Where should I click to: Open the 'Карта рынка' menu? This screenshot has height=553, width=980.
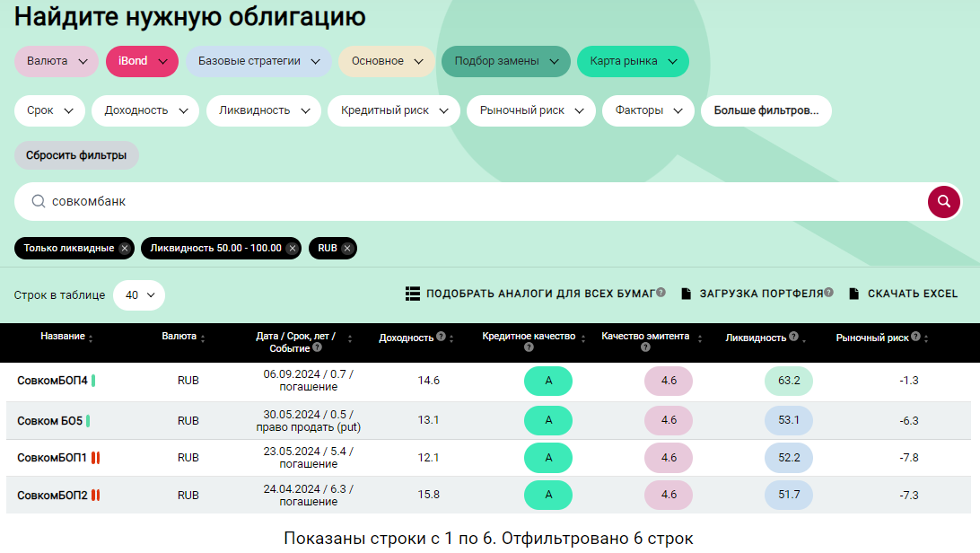[x=633, y=61]
